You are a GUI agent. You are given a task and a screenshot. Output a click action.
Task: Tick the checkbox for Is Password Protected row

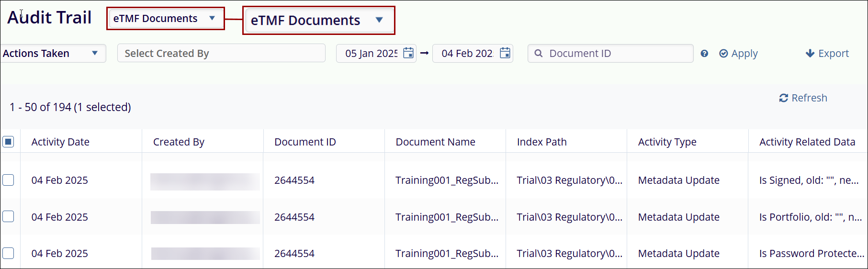[x=8, y=253]
